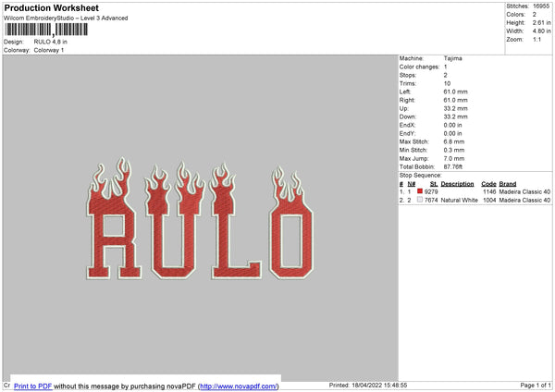
Task: Click the red thread color swatch 9279
Action: [420, 191]
